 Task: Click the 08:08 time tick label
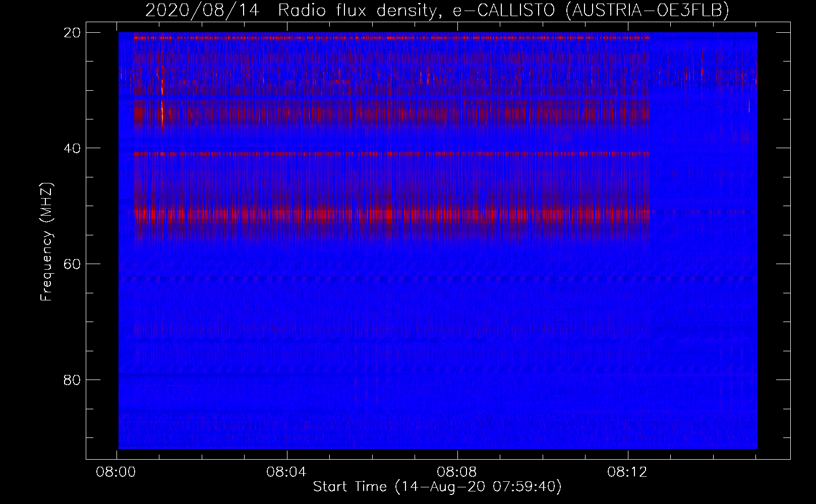457,472
